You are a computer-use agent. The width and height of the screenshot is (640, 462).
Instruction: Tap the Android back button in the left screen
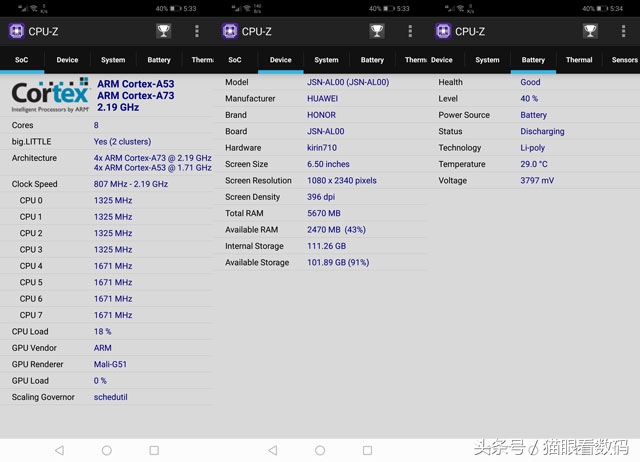(x=60, y=450)
